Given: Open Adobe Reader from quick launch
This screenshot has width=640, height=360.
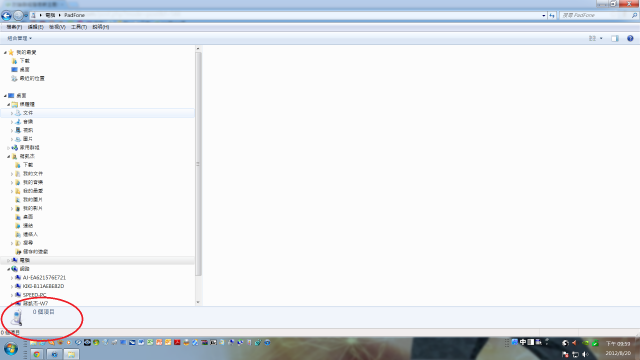Looking at the screenshot, I should 177,342.
